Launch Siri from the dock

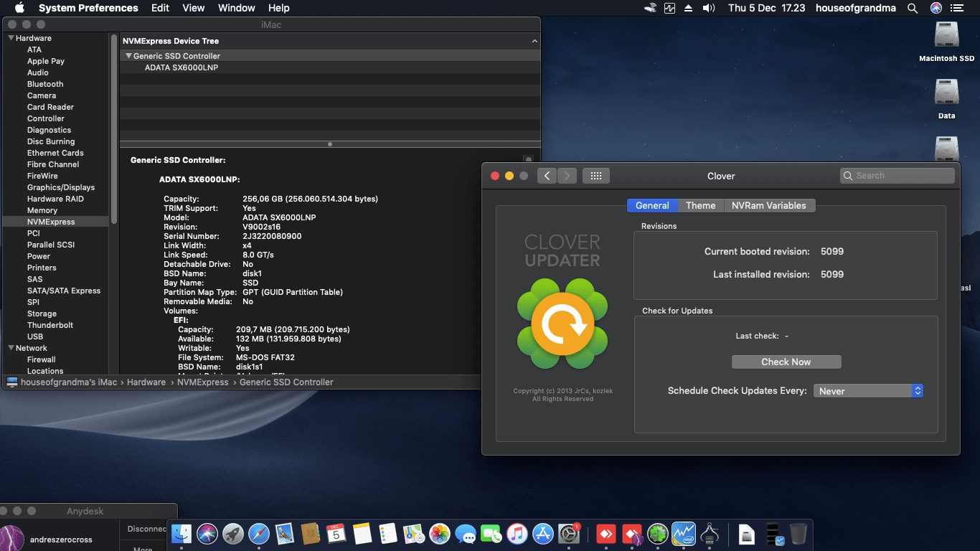[207, 534]
